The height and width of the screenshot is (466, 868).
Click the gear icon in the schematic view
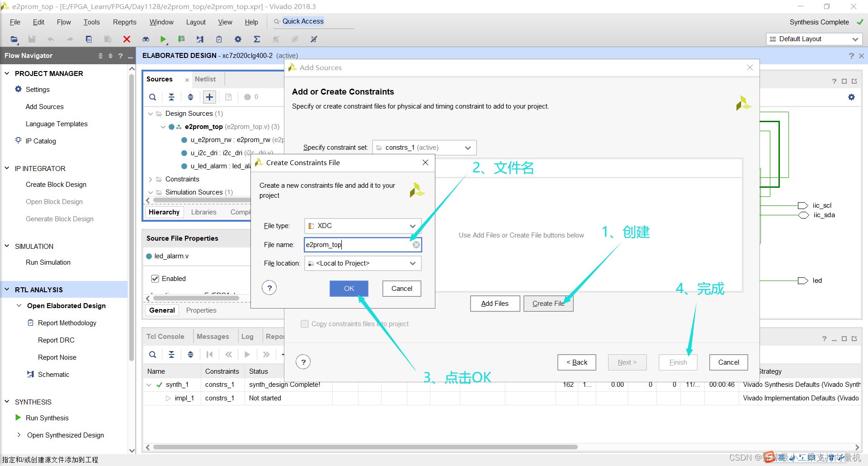pyautogui.click(x=851, y=97)
